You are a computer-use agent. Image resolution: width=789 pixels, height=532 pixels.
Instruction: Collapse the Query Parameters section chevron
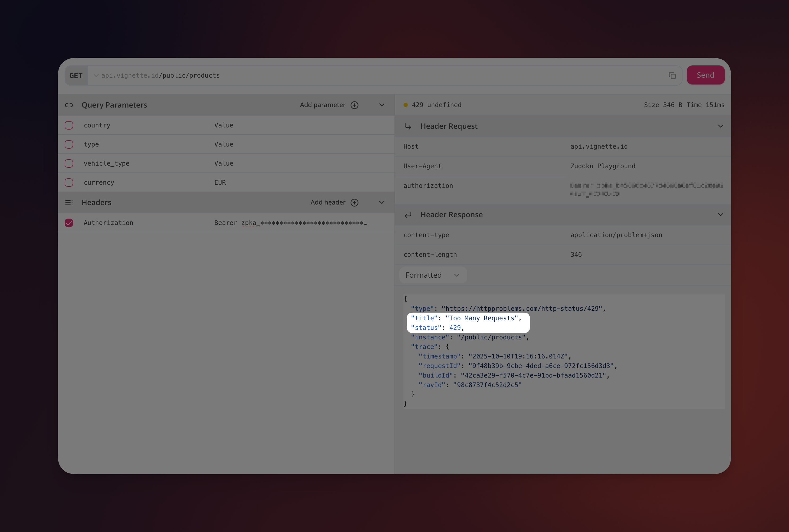point(382,105)
